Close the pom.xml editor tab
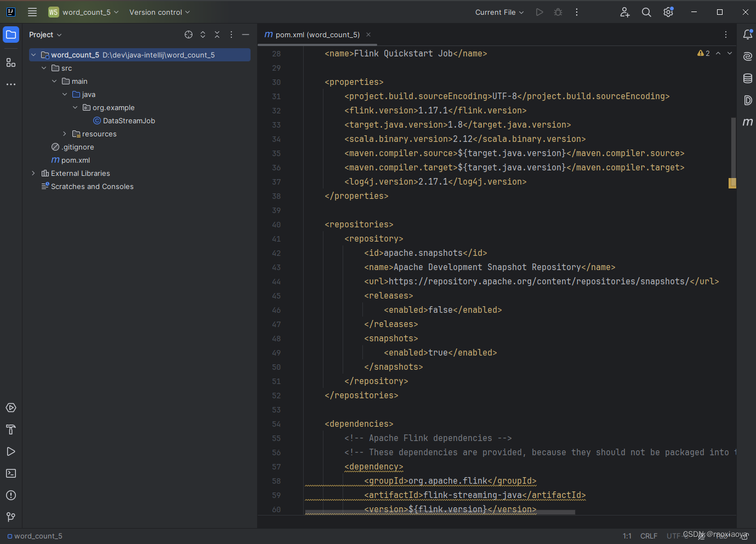Screen dimensions: 756x544 click(x=368, y=35)
